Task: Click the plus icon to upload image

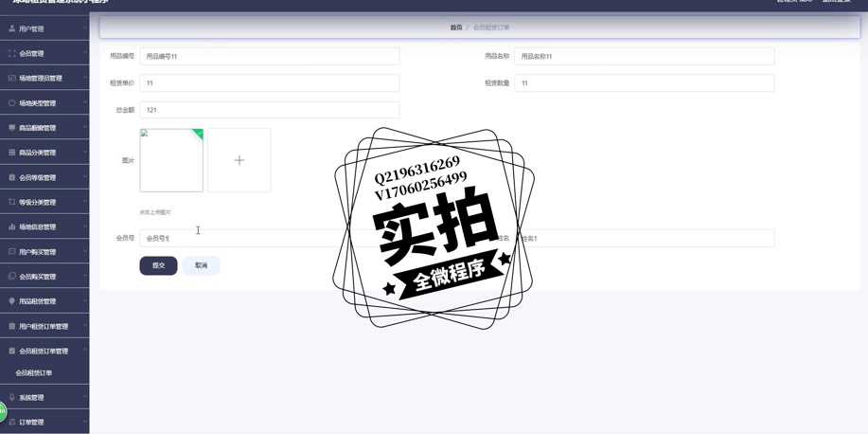Action: pos(239,161)
